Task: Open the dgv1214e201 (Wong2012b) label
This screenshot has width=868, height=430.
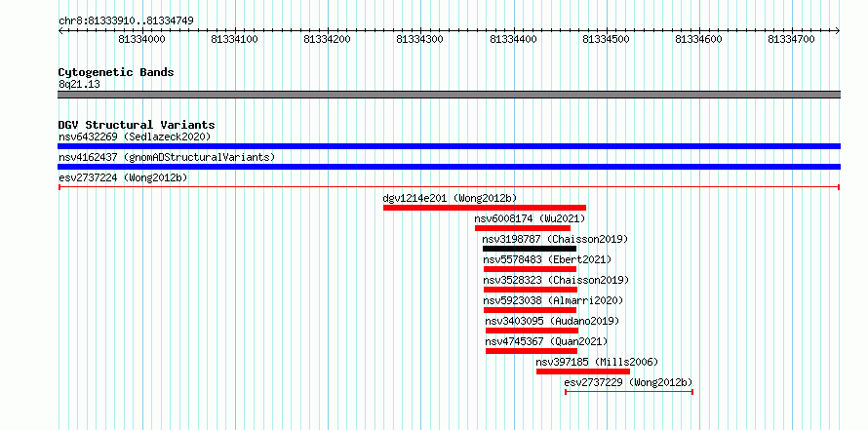Action: point(450,198)
